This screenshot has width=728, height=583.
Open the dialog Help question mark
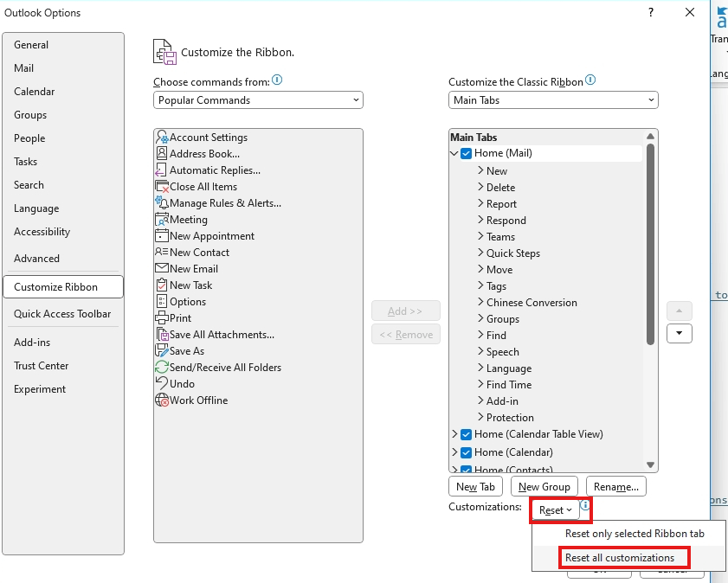click(651, 12)
